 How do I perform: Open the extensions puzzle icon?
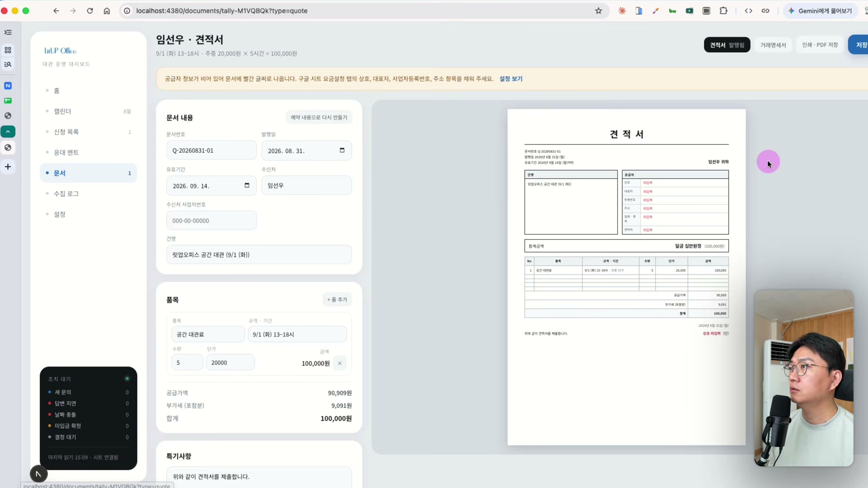723,11
